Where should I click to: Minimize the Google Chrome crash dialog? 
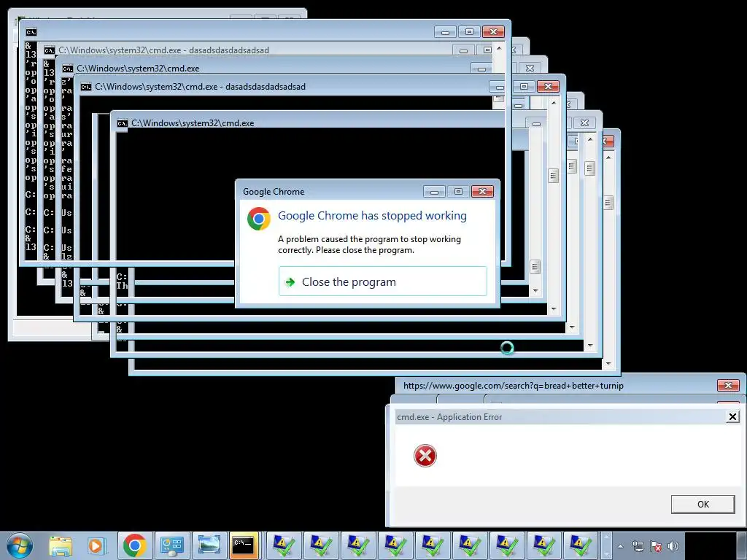tap(435, 192)
